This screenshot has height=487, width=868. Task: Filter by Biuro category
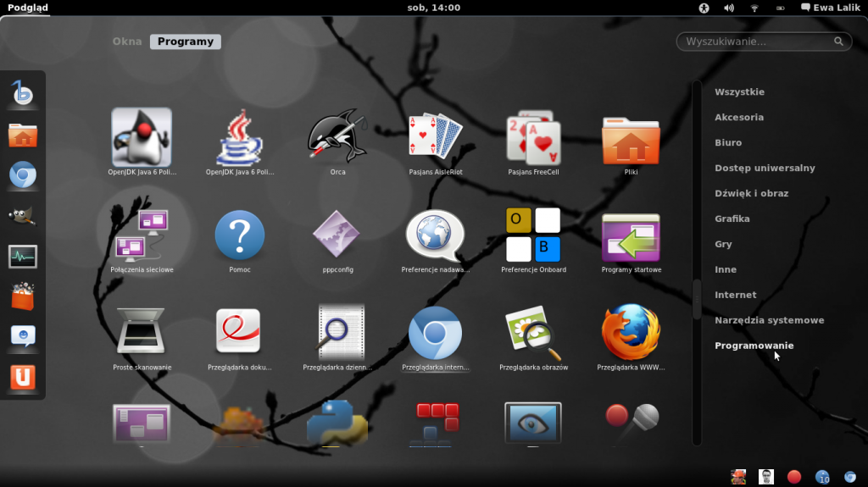[728, 143]
